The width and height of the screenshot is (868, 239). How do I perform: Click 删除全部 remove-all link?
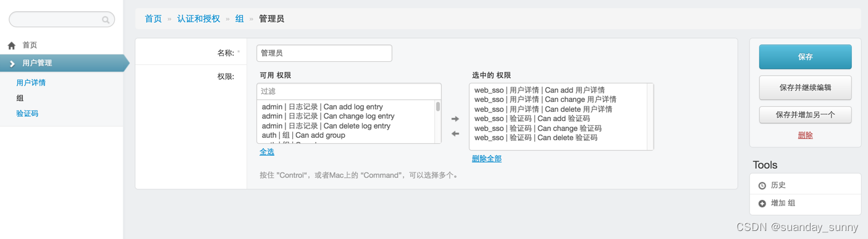[x=487, y=159]
